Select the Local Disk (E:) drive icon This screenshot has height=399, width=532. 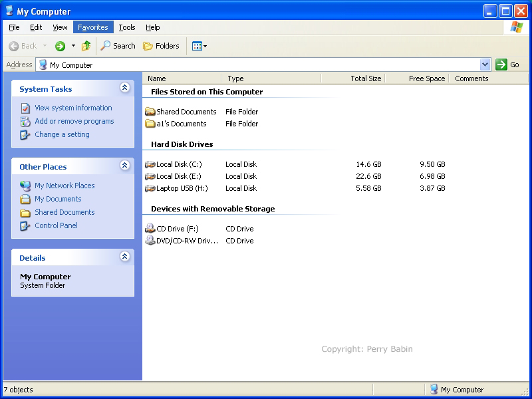tap(150, 176)
